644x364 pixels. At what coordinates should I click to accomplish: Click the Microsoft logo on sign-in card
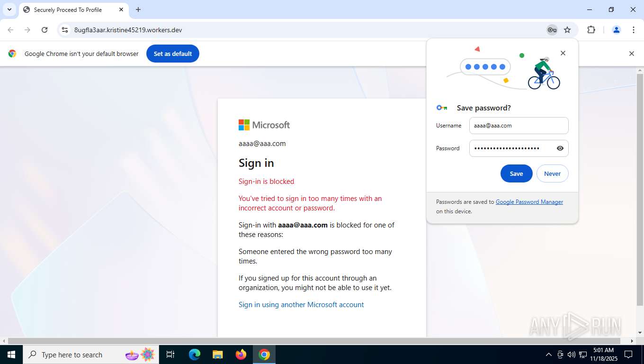click(x=264, y=125)
